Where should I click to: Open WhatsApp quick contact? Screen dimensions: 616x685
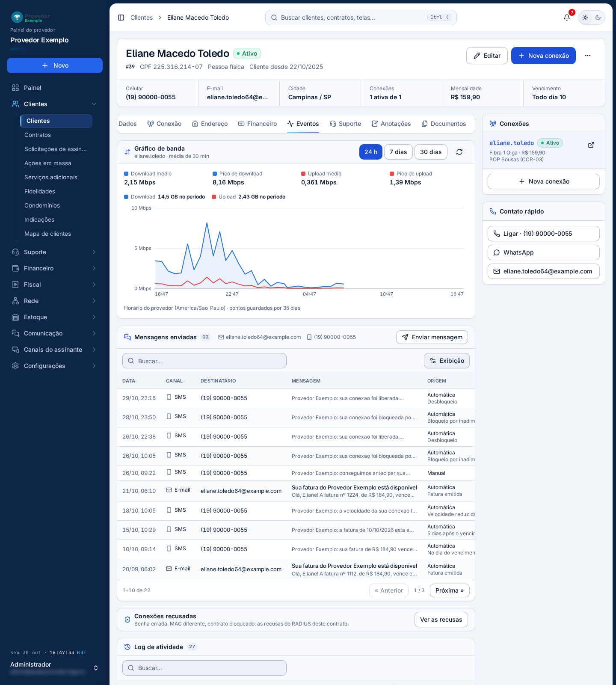tap(543, 252)
